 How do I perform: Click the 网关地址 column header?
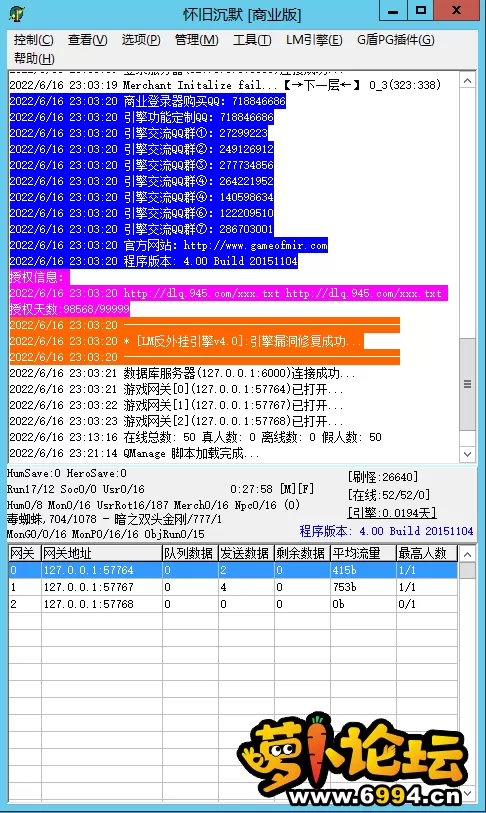coord(102,553)
